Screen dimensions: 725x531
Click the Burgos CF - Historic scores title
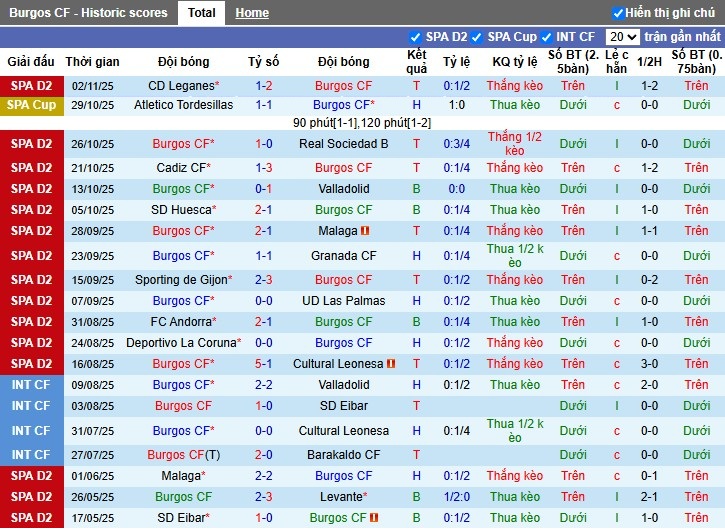pos(88,12)
